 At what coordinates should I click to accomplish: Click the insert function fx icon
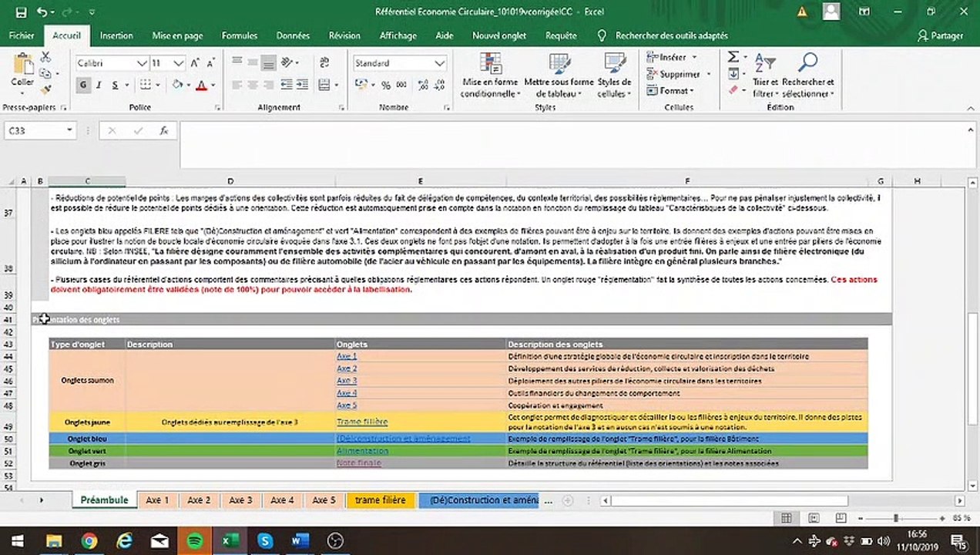(163, 131)
